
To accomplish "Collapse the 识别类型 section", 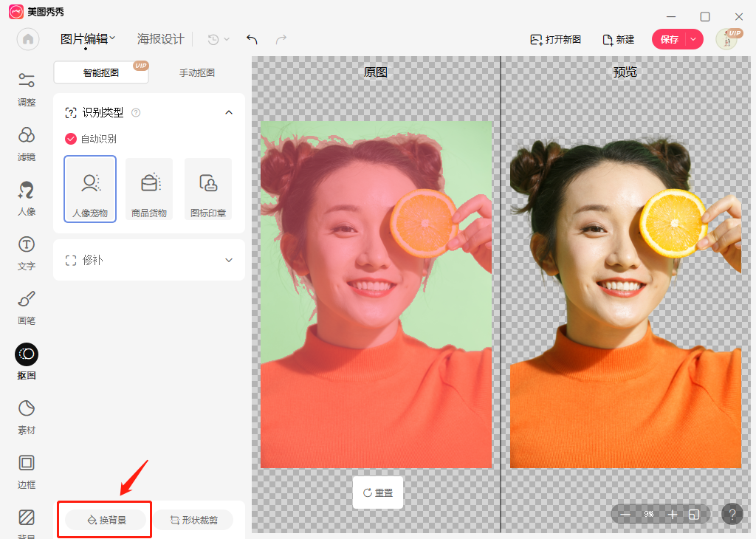I will coord(229,112).
